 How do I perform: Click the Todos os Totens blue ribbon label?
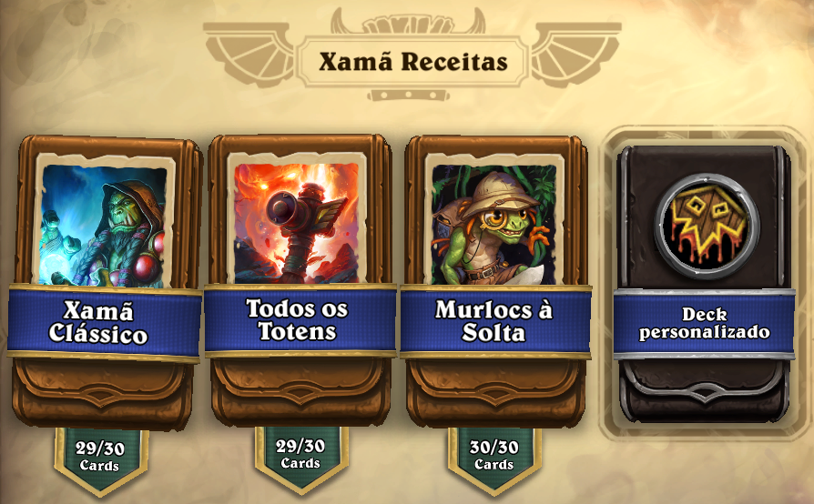[x=300, y=320]
